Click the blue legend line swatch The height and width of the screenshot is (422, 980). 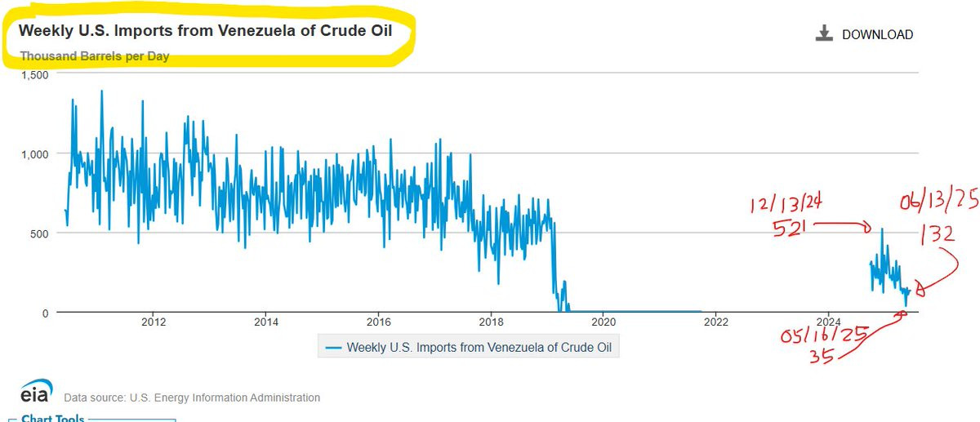pos(333,347)
